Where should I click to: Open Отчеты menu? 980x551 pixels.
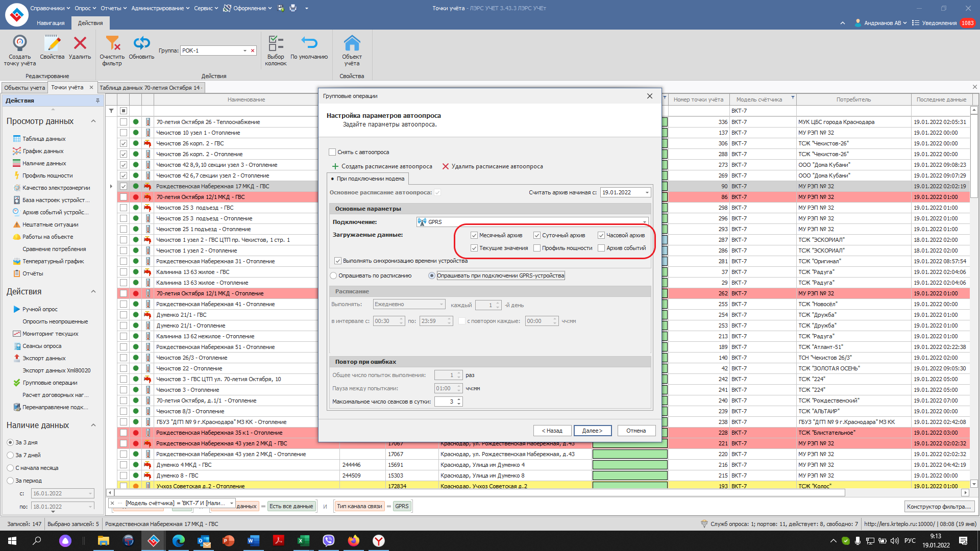(x=114, y=8)
